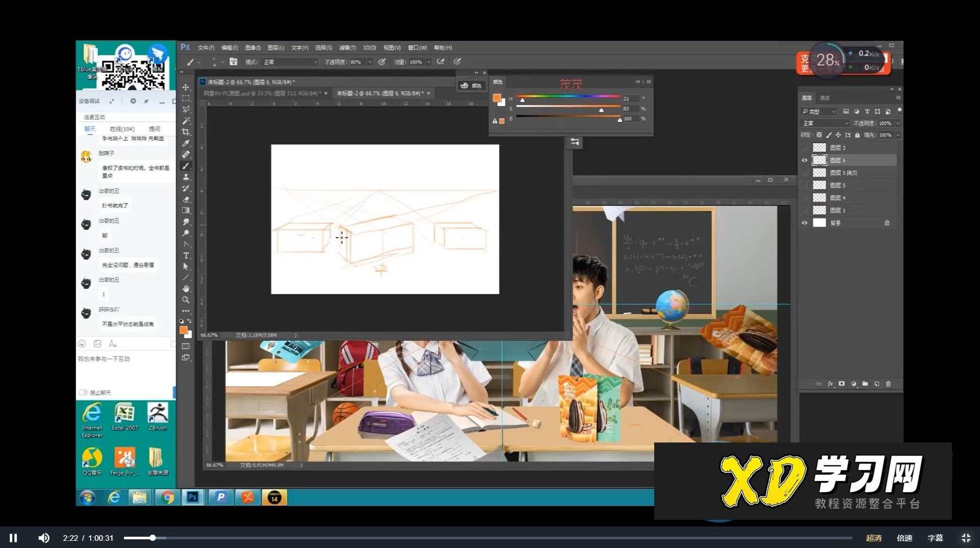Select the Hand tool

tap(185, 289)
